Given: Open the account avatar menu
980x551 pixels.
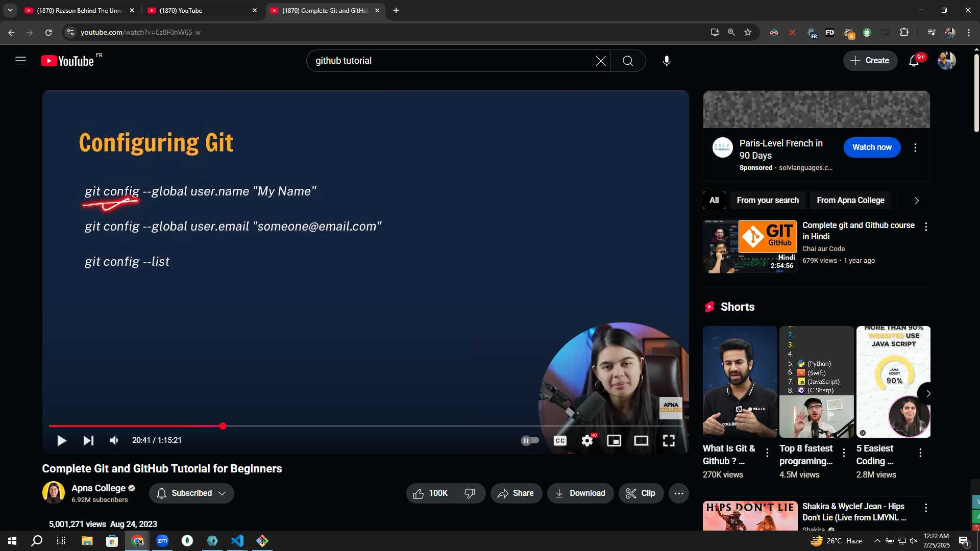Looking at the screenshot, I should click(x=947, y=61).
